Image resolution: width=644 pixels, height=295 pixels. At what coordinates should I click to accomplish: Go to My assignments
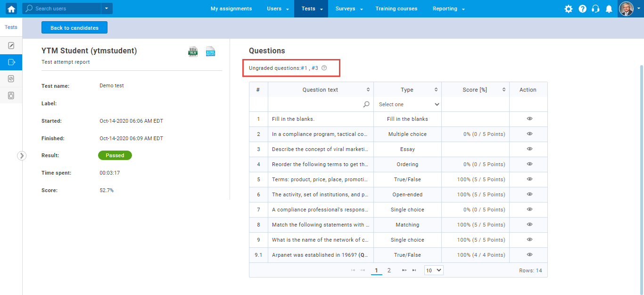(231, 8)
